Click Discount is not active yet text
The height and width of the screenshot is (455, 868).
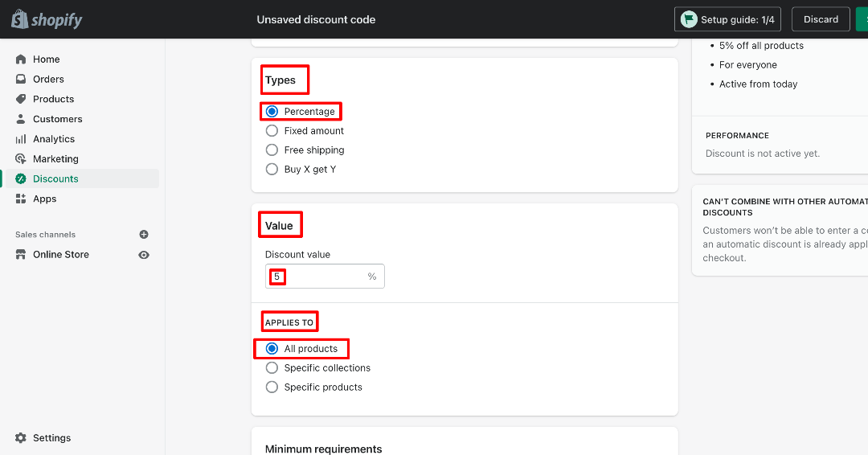[x=763, y=154]
